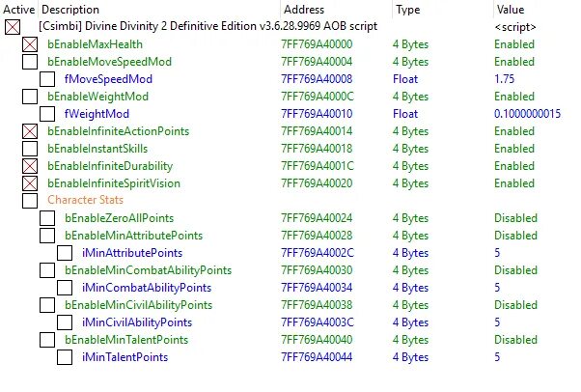Select the fWeightMod description

(x=97, y=114)
